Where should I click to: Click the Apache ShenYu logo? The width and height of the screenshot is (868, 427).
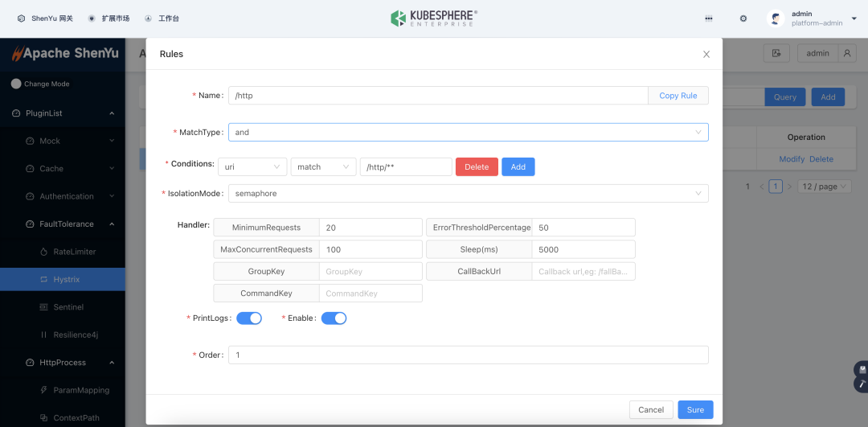pyautogui.click(x=65, y=54)
